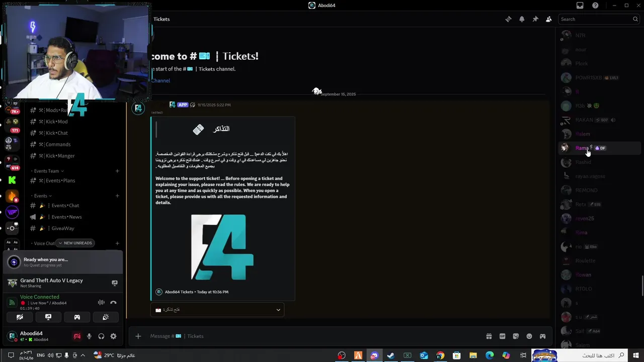Open Steam from the taskbar
Screen dimensions: 644x362
(390, 355)
